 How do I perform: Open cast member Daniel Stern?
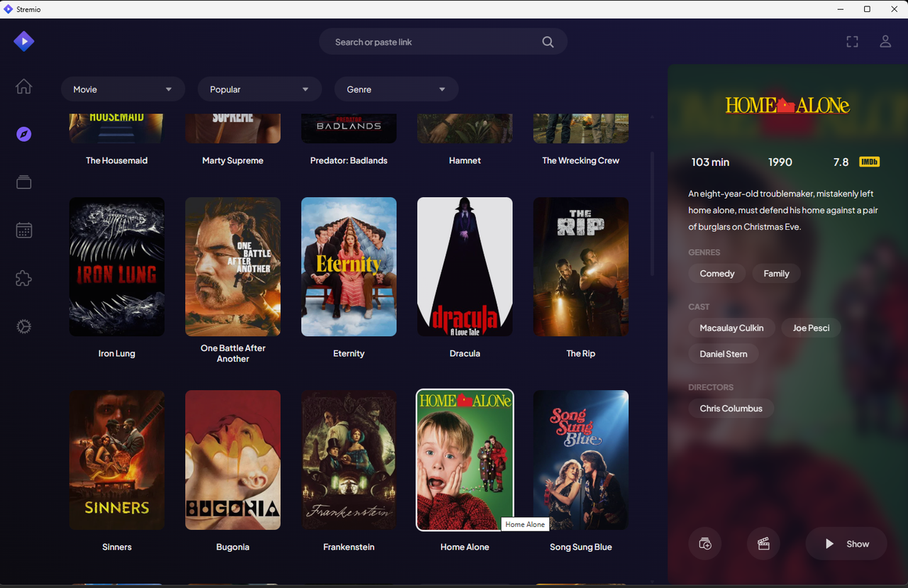[x=724, y=354]
